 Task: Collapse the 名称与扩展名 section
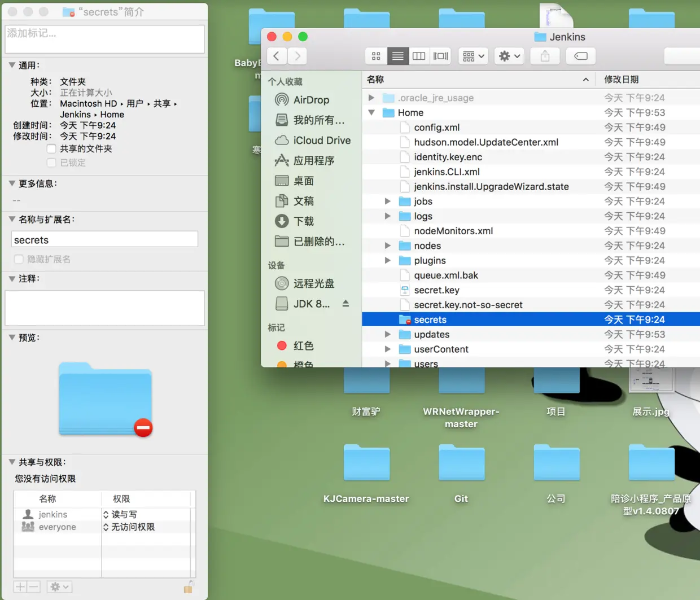(12, 220)
